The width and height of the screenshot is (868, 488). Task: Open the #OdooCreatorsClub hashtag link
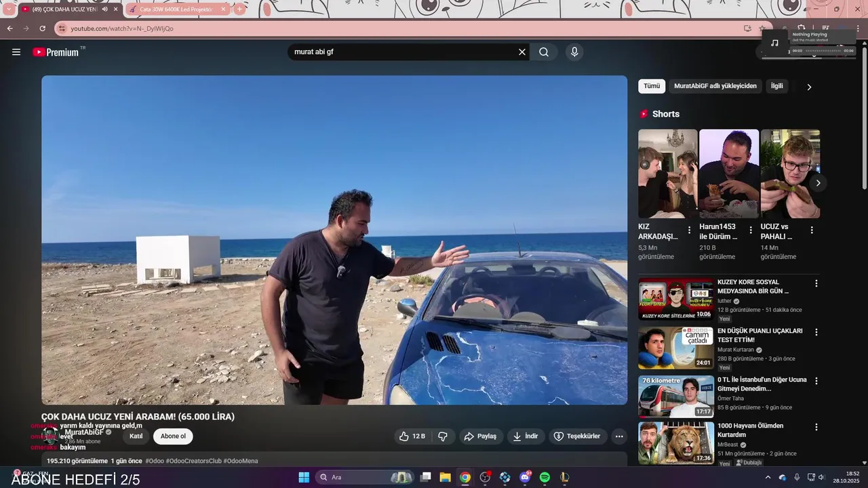(193, 461)
